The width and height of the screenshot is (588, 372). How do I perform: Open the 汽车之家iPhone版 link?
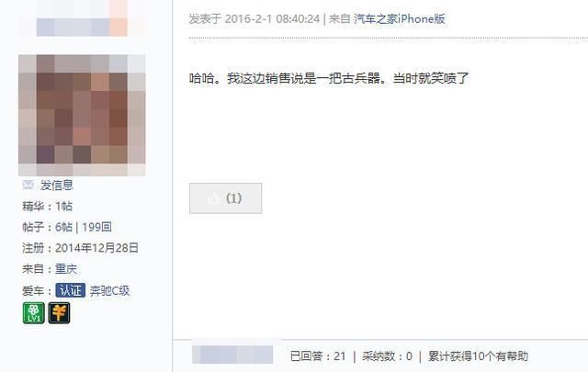point(400,18)
